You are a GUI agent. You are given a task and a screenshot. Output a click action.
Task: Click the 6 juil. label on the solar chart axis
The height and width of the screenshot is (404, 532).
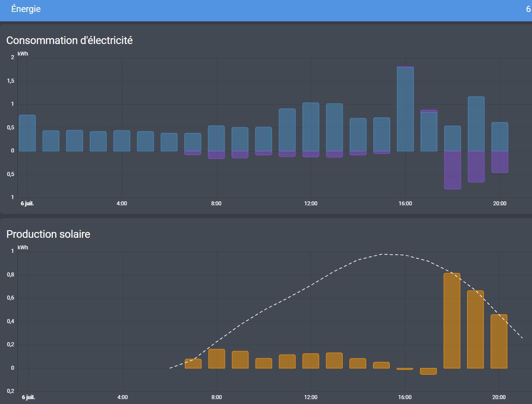point(28,397)
